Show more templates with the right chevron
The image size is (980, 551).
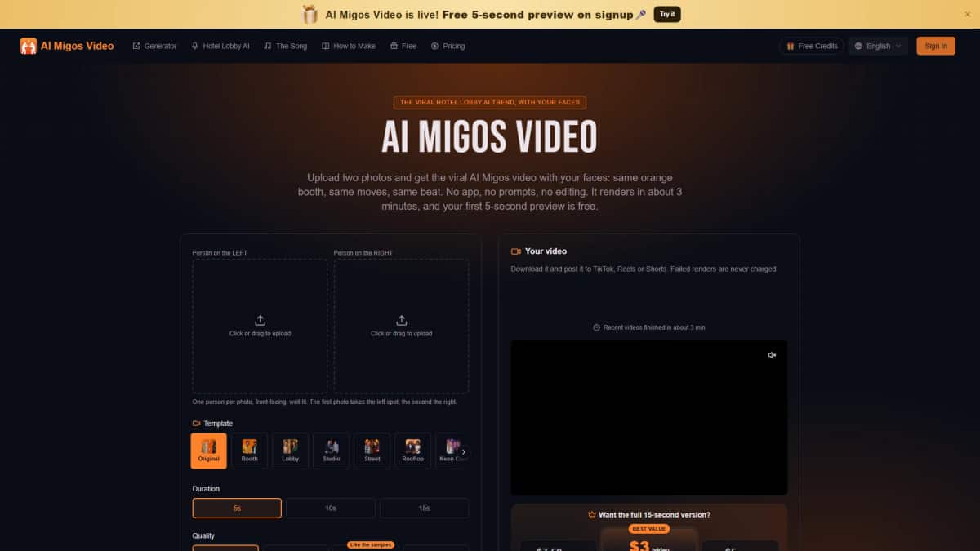point(464,451)
